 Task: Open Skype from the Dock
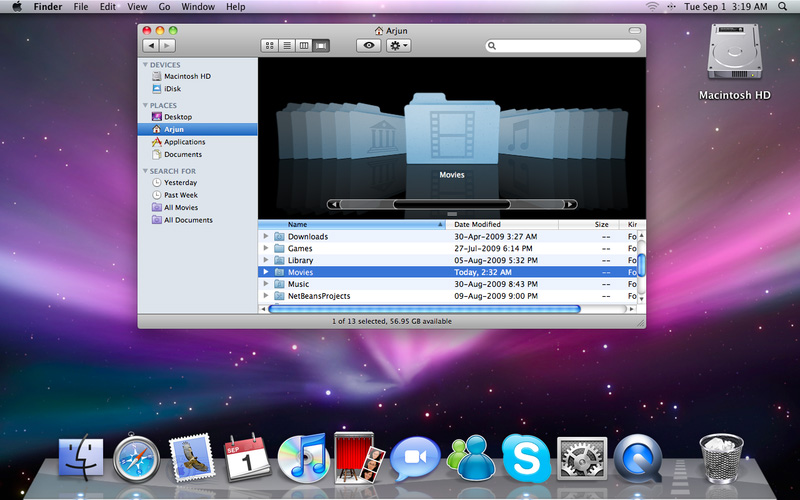pos(525,457)
